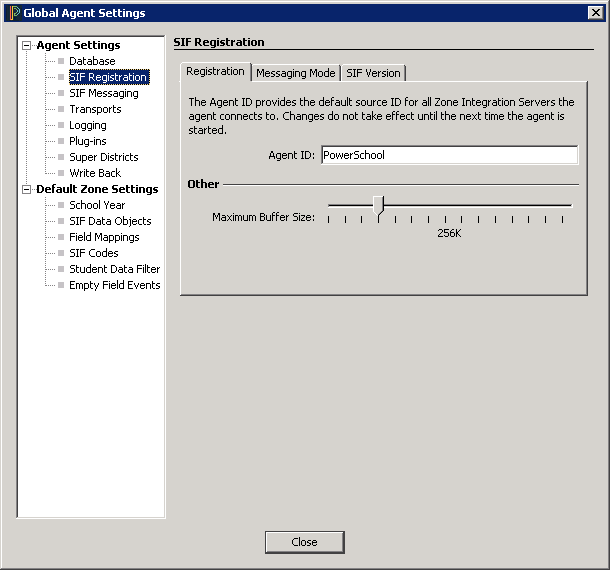Switch to the SIF Version tab

click(x=373, y=73)
